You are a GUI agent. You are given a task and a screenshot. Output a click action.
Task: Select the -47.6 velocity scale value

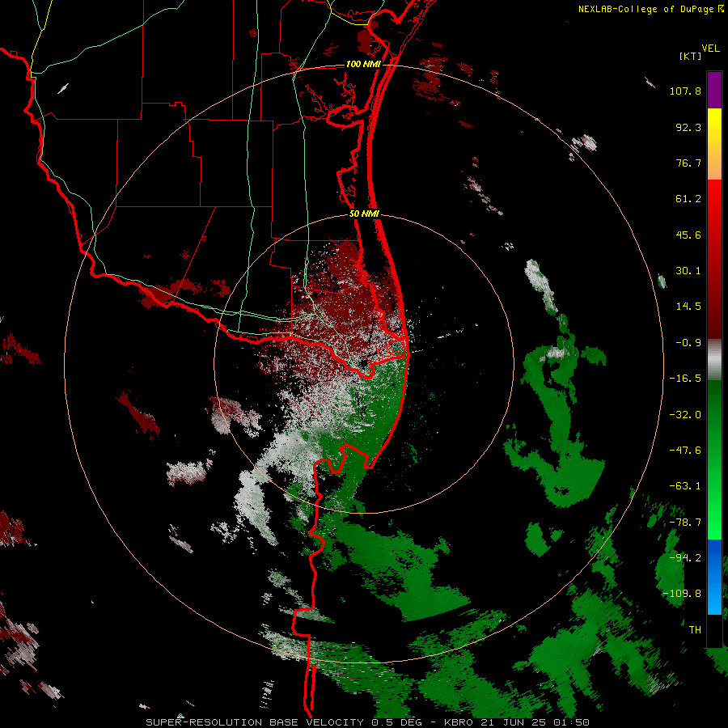(x=685, y=451)
